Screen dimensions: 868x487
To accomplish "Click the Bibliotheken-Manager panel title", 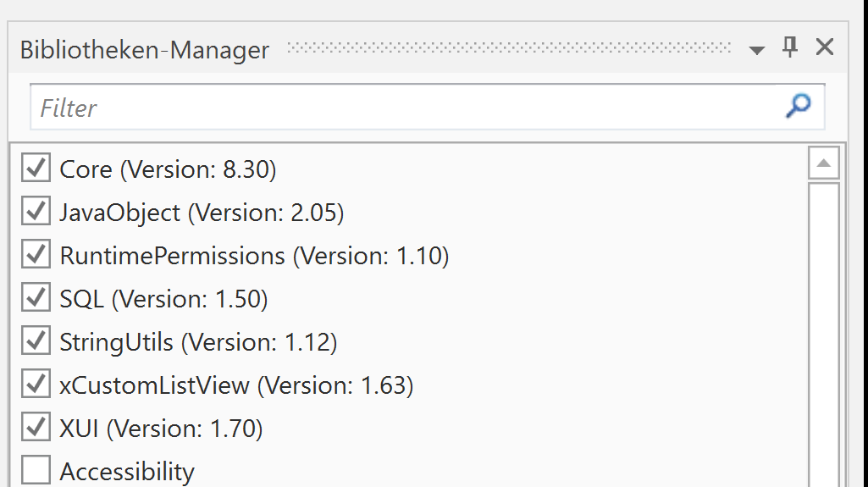I will [x=144, y=50].
